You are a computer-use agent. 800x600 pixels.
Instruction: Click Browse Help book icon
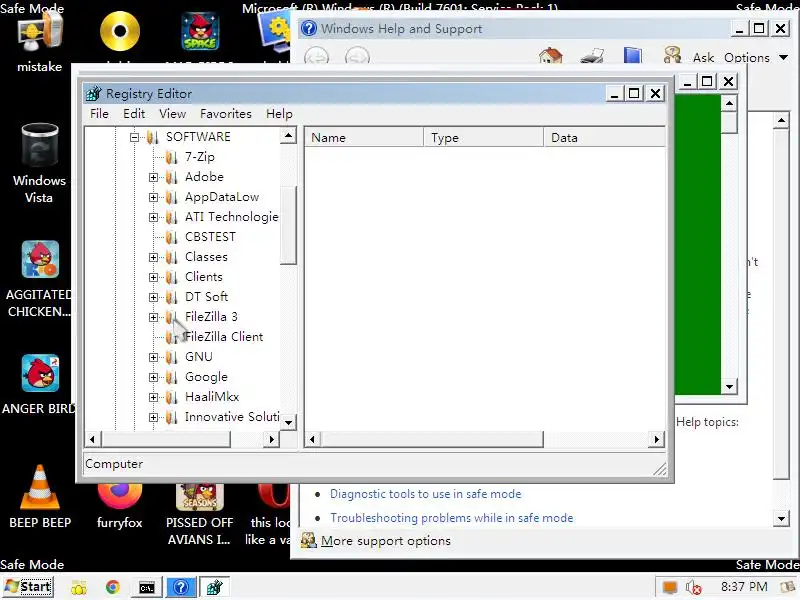point(633,55)
